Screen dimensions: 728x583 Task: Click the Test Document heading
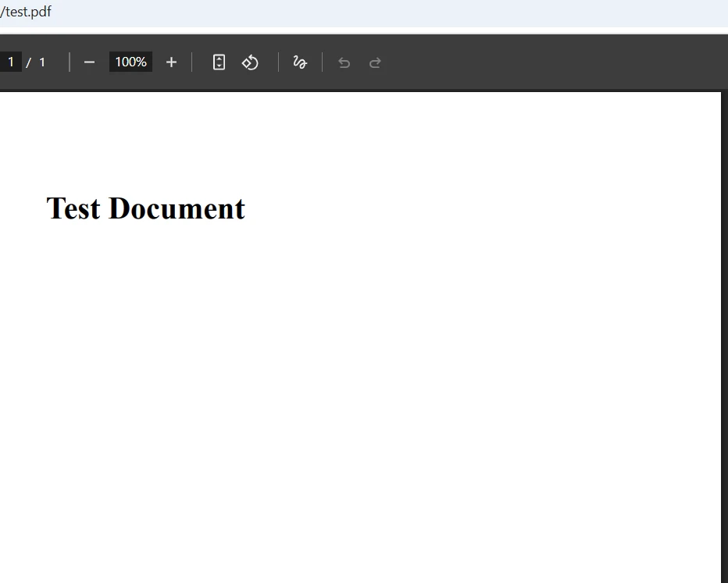pos(145,208)
